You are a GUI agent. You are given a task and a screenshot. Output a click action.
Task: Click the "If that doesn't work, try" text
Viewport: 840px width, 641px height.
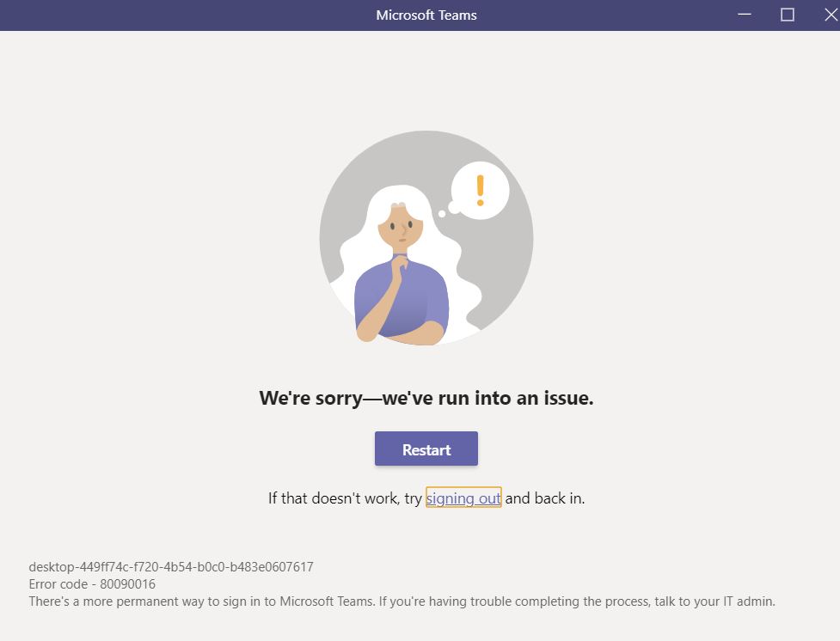click(x=345, y=498)
